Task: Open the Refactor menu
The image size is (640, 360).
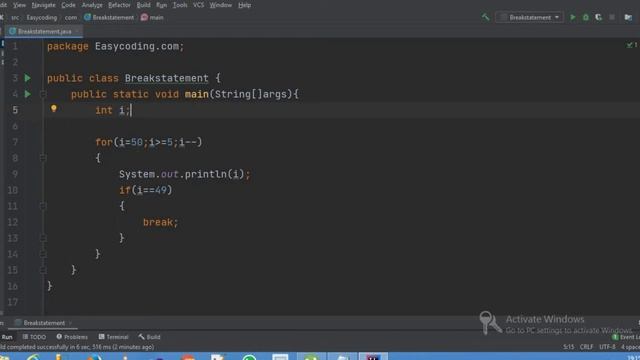Action: [x=119, y=5]
